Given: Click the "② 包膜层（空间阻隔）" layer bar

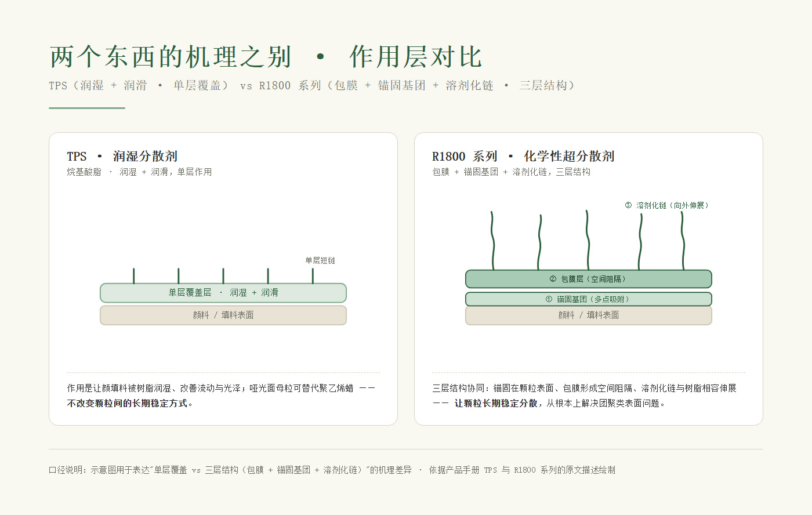Looking at the screenshot, I should (x=589, y=279).
